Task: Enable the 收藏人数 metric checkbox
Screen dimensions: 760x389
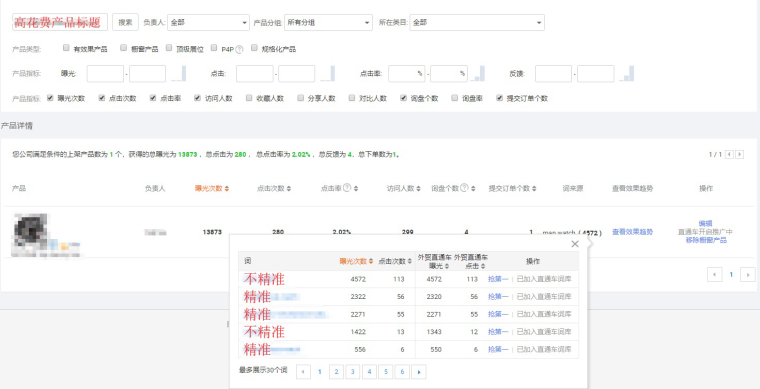Action: tap(249, 97)
